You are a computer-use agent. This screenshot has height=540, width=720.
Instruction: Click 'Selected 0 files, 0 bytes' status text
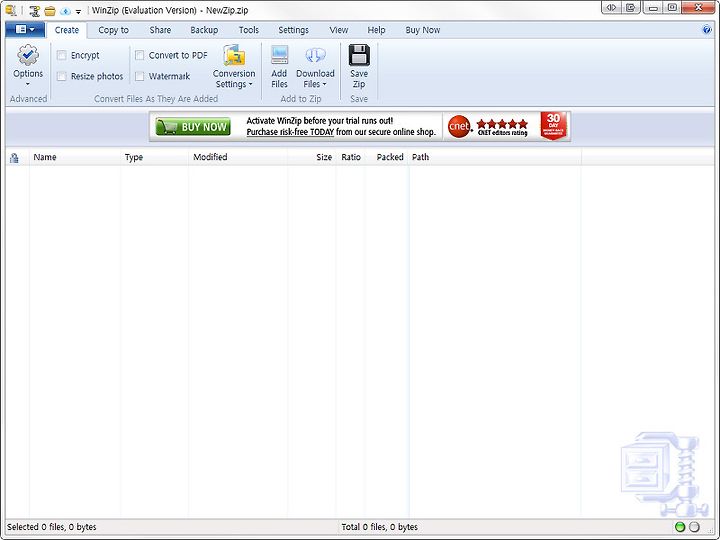(x=52, y=527)
